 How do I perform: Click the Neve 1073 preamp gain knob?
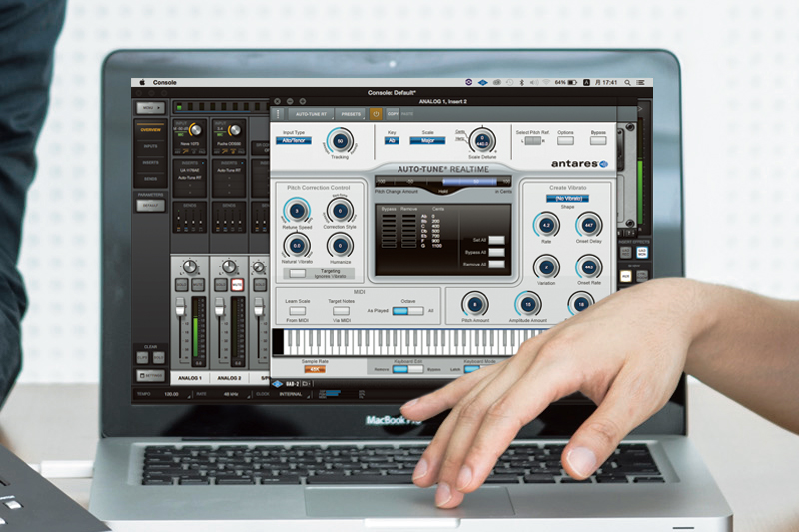click(195, 130)
